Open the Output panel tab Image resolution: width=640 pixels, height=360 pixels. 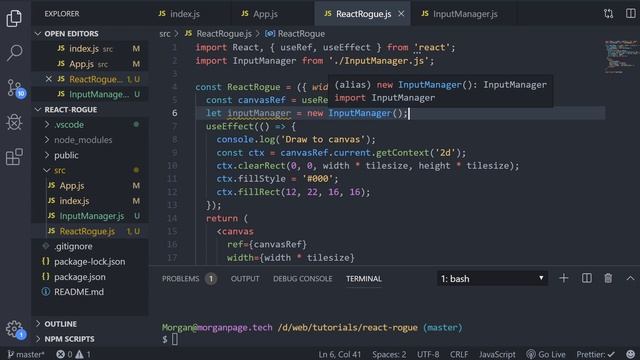[245, 279]
